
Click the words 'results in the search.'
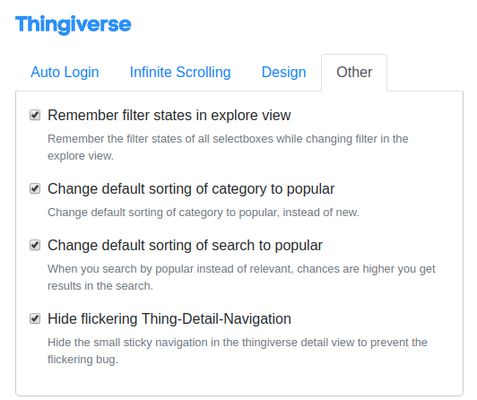tap(100, 286)
